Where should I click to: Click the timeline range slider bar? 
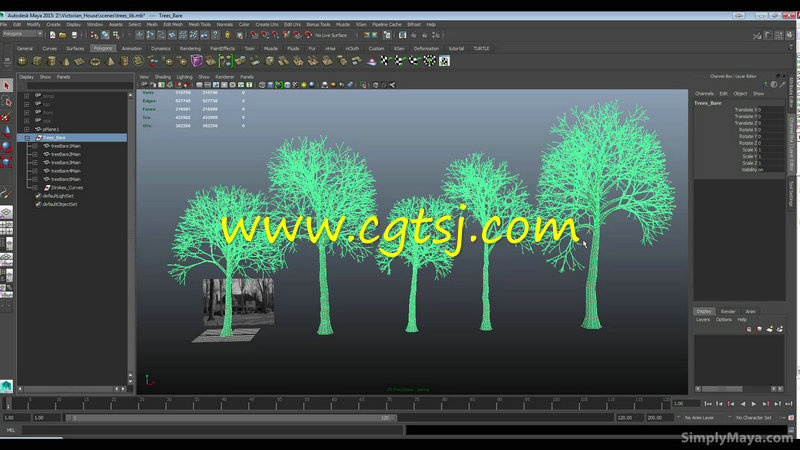coord(228,417)
